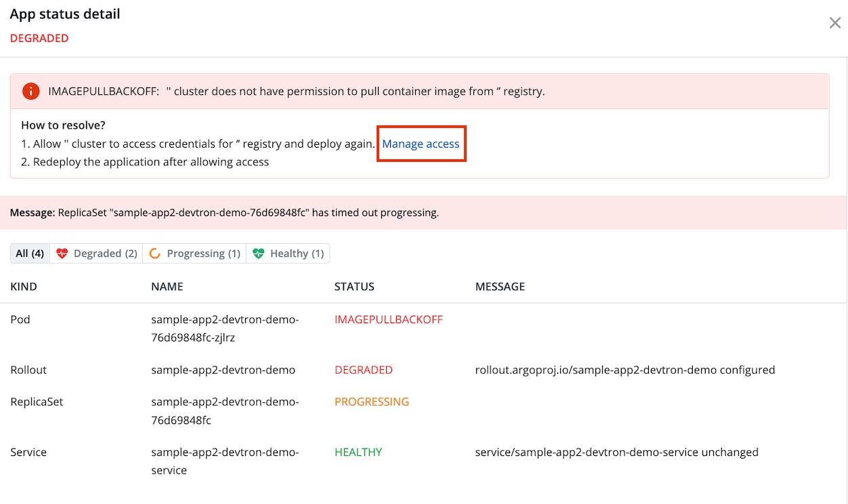Click the red error info icon
This screenshot has height=504, width=848.
[x=30, y=91]
